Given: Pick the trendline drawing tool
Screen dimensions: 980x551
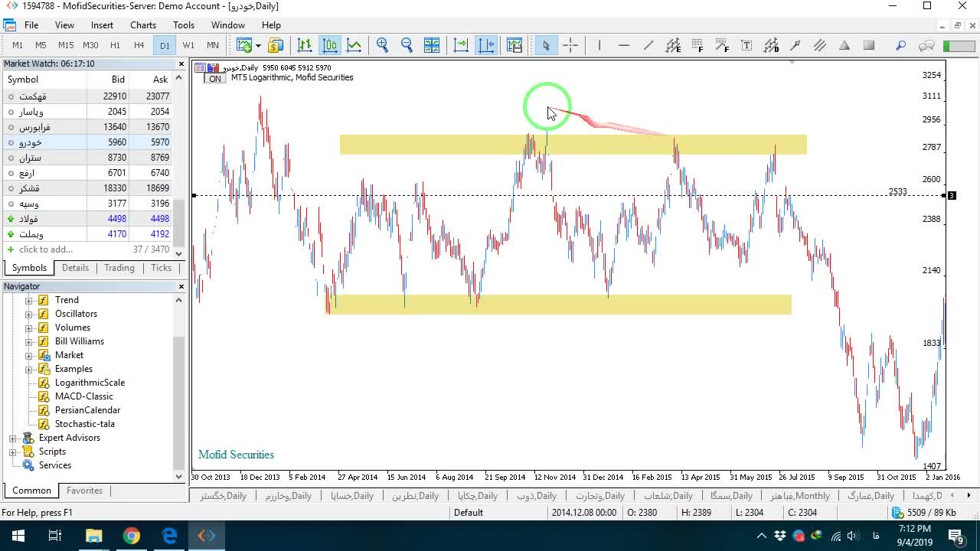Looking at the screenshot, I should tap(648, 45).
